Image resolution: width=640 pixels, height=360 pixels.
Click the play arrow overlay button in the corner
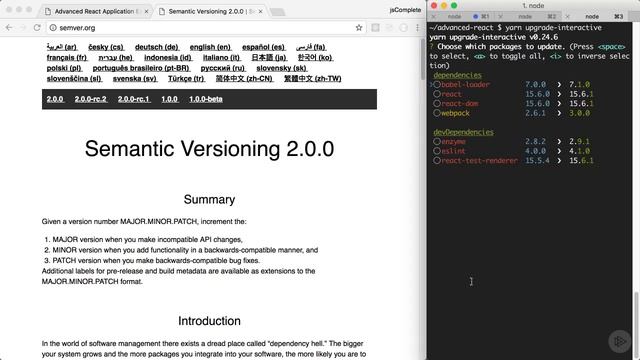click(619, 341)
